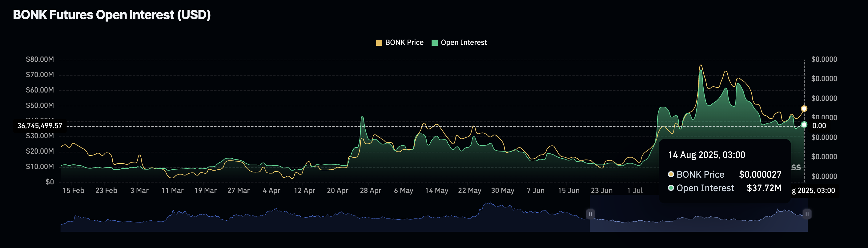Image resolution: width=868 pixels, height=248 pixels.
Task: Click the 28 Apr date on x-axis
Action: [x=370, y=191]
